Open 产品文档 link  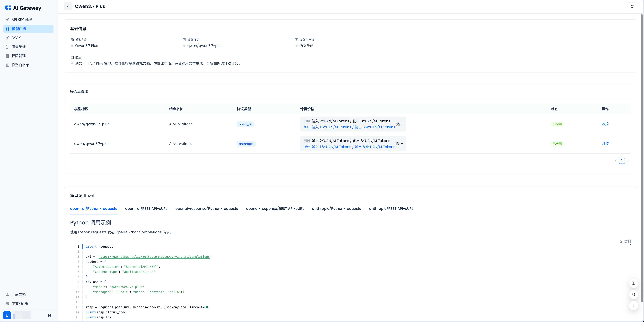pos(19,294)
